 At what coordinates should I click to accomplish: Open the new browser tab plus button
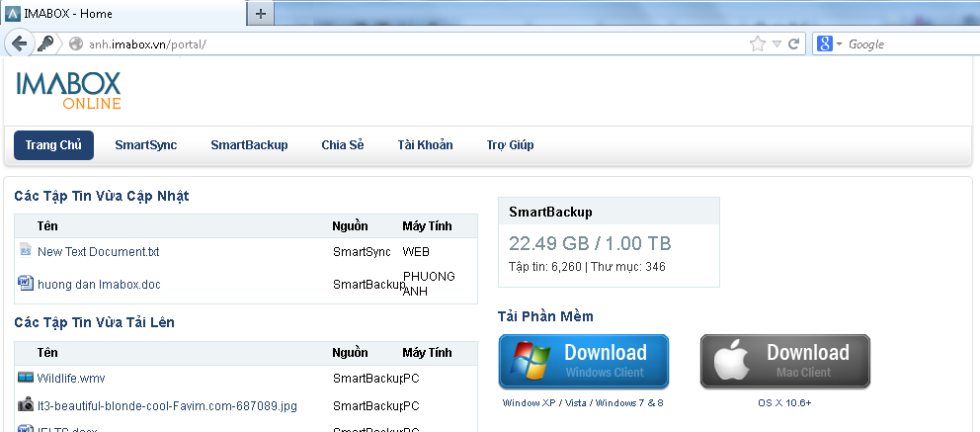261,14
